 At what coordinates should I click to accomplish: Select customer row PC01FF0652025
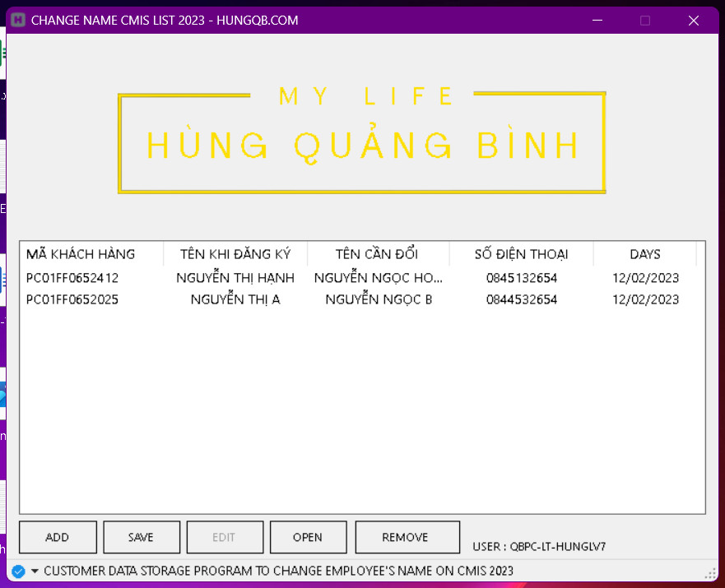click(x=72, y=299)
